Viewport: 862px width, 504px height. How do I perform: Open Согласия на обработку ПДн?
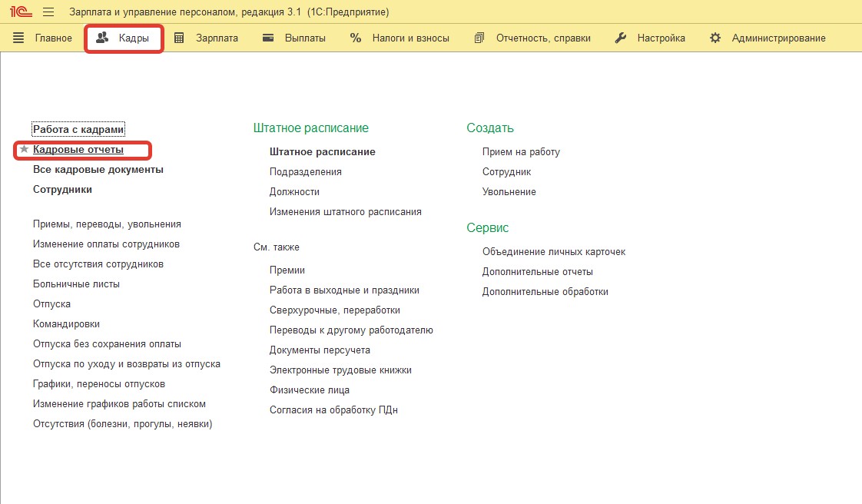pyautogui.click(x=333, y=410)
